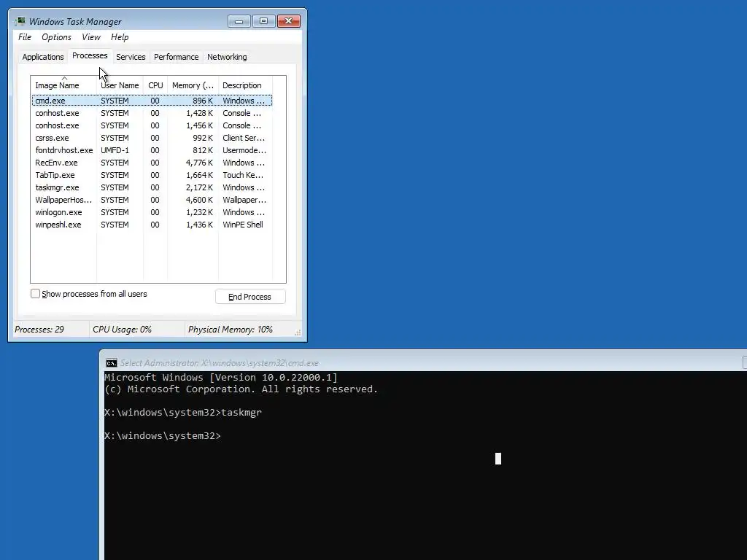Click the Task Manager title bar icon

pos(20,21)
